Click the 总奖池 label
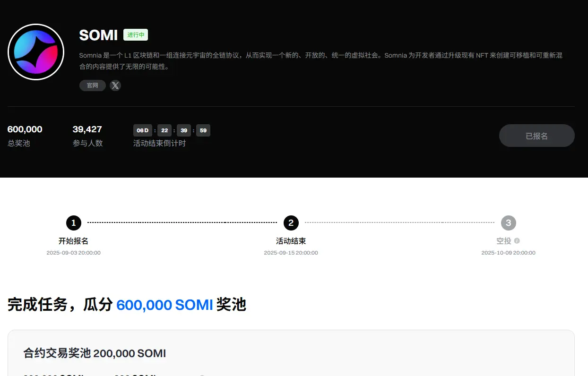The width and height of the screenshot is (588, 376). 19,143
